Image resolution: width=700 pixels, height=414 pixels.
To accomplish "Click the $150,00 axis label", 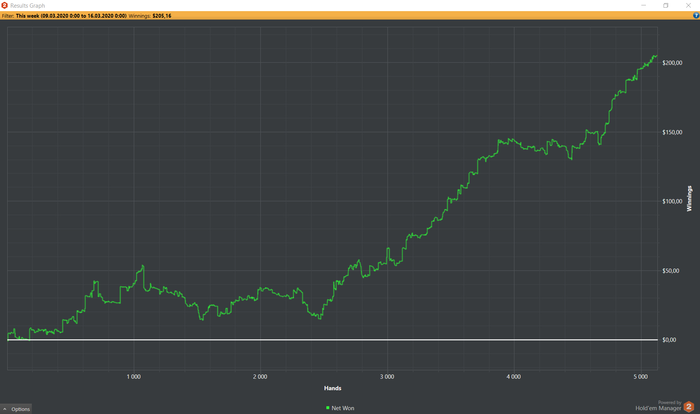I will [x=672, y=132].
